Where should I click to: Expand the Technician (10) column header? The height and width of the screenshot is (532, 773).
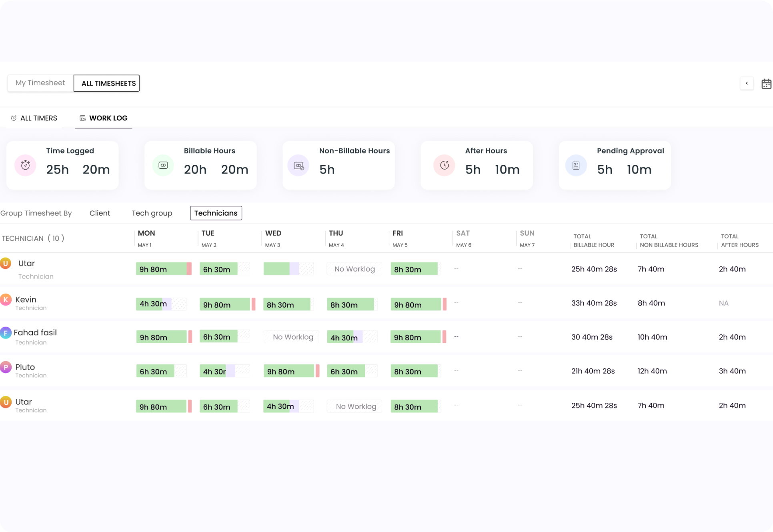[x=33, y=238]
